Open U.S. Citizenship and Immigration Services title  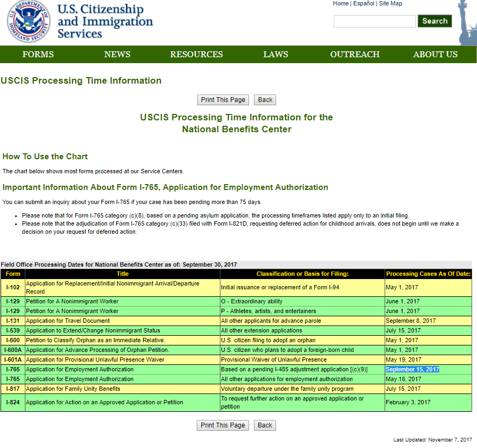click(x=105, y=21)
